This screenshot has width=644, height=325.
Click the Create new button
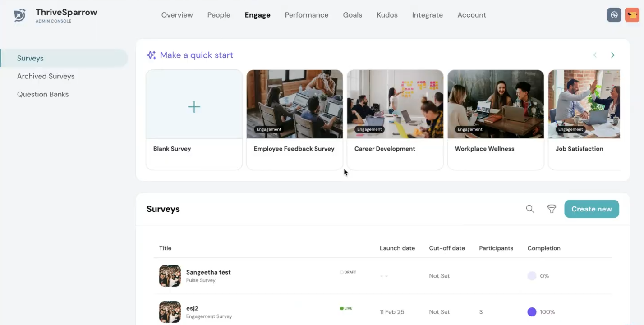[x=592, y=209]
